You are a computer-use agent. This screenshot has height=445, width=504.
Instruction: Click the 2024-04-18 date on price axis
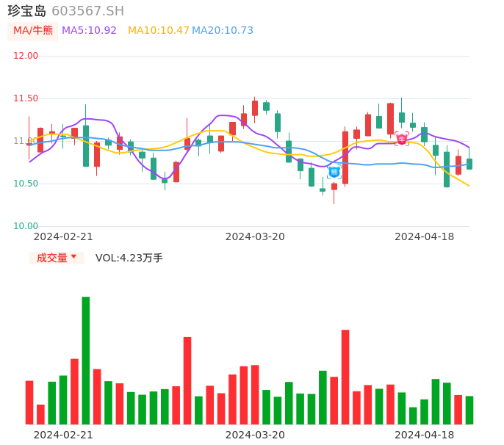click(424, 236)
